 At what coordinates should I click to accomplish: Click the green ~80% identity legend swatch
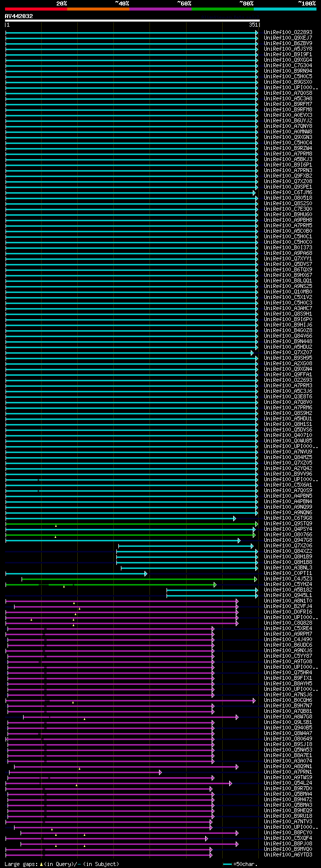point(223,9)
